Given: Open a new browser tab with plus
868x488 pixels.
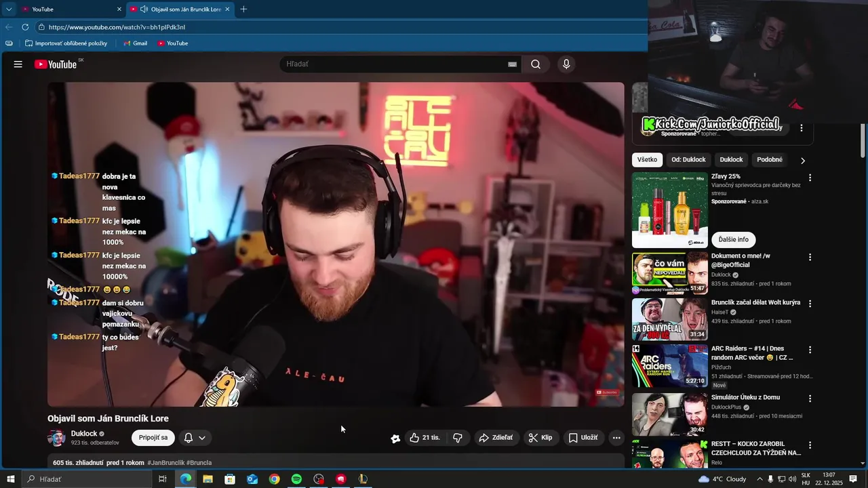Looking at the screenshot, I should [243, 9].
